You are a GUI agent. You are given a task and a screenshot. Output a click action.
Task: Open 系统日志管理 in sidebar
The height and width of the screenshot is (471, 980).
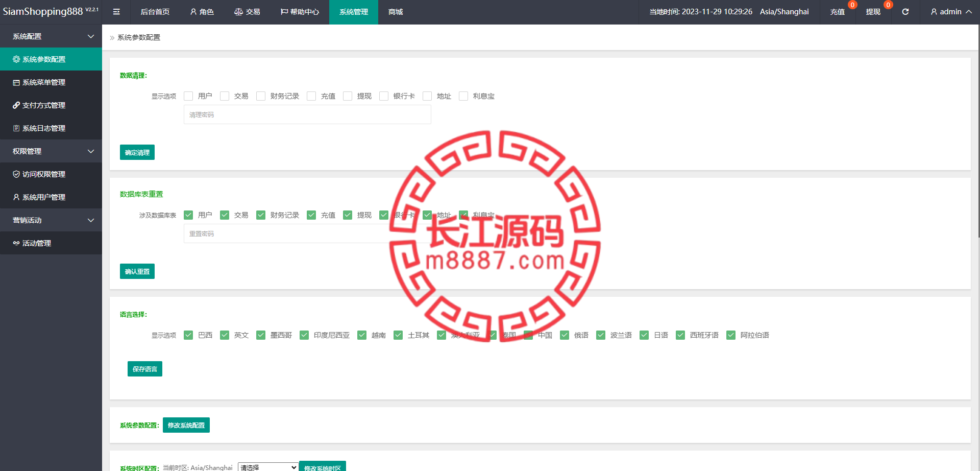click(51, 128)
